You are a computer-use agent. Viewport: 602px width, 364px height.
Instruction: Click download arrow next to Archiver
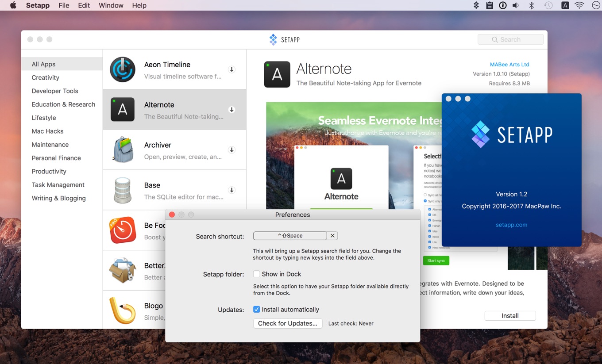click(232, 150)
